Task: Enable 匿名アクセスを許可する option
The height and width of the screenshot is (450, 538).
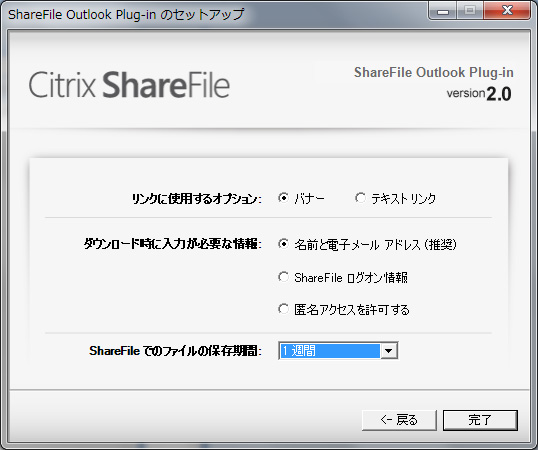Action: click(x=283, y=309)
